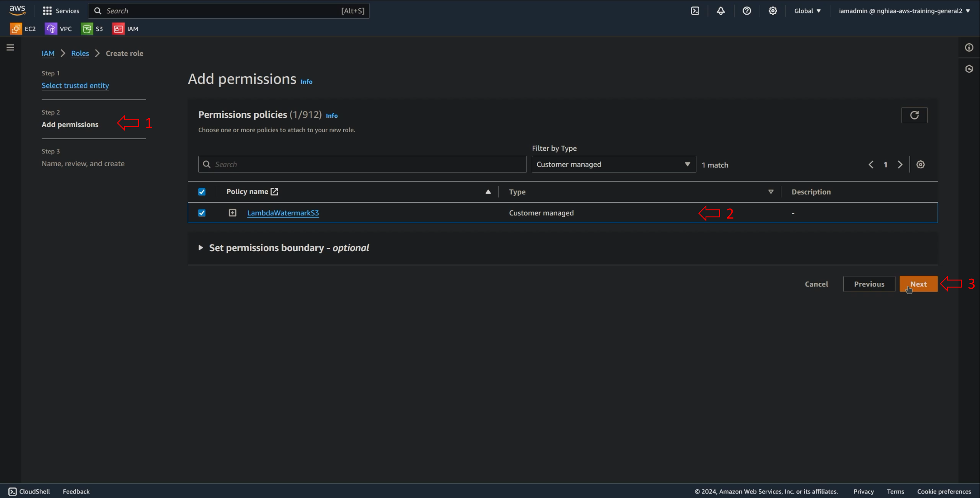Click the notifications bell icon
The image size is (980, 499).
click(721, 10)
